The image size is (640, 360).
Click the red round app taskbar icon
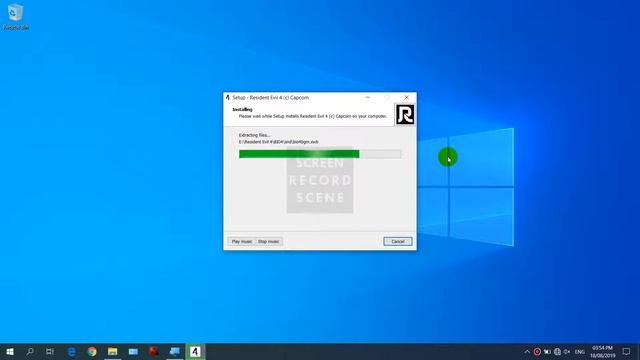click(153, 351)
